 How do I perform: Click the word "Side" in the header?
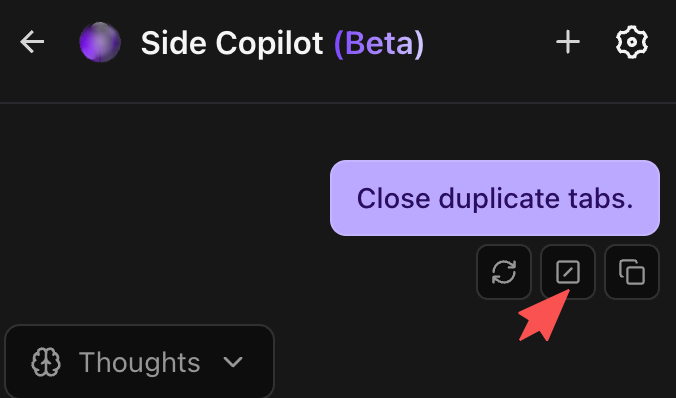click(x=174, y=43)
